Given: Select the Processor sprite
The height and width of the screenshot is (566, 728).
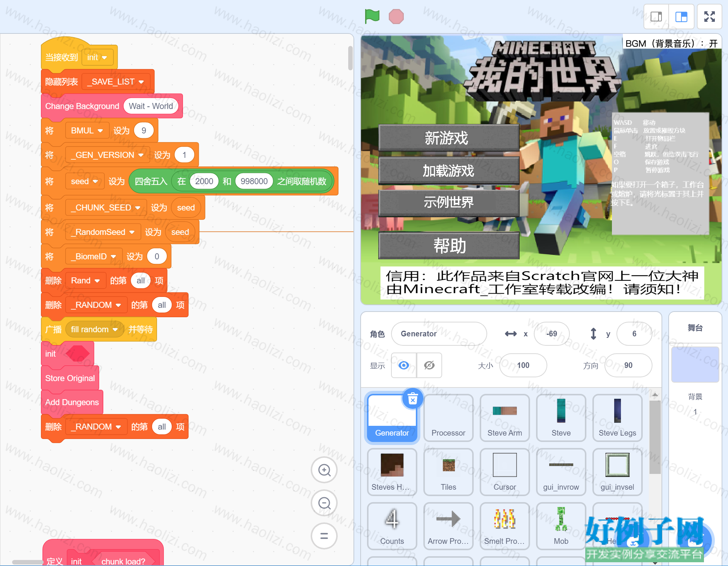Looking at the screenshot, I should 448,418.
